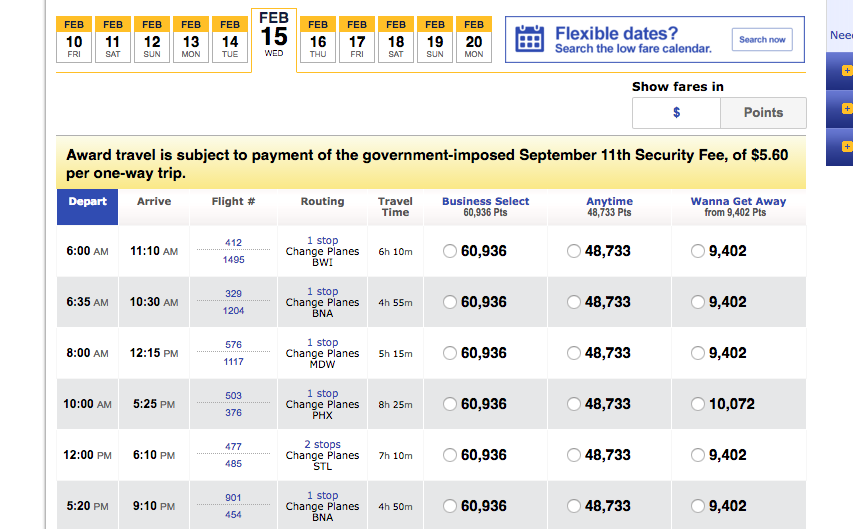Expand the second yellow plus section
Image resolution: width=853 pixels, height=529 pixels.
[847, 108]
